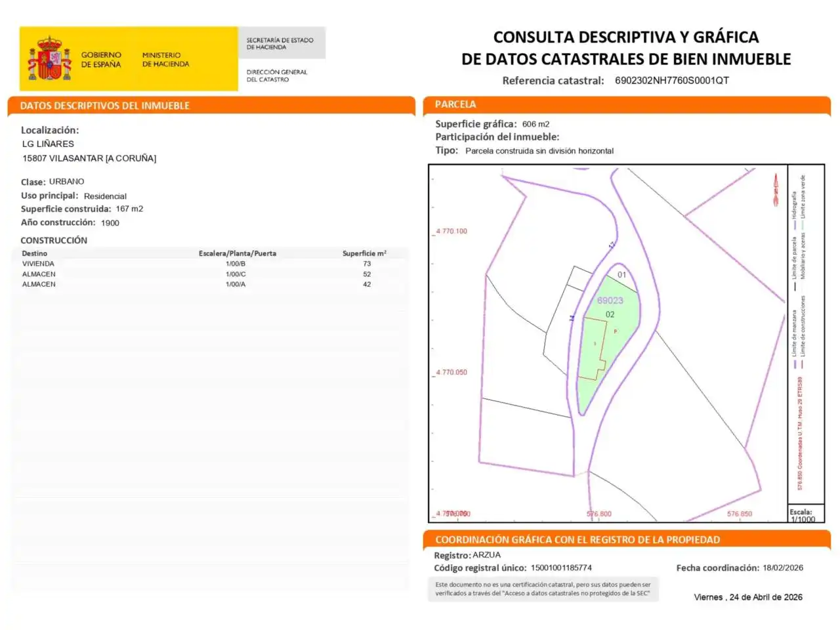
Task: Click the cell "1/00/A"
Action: [x=236, y=284]
